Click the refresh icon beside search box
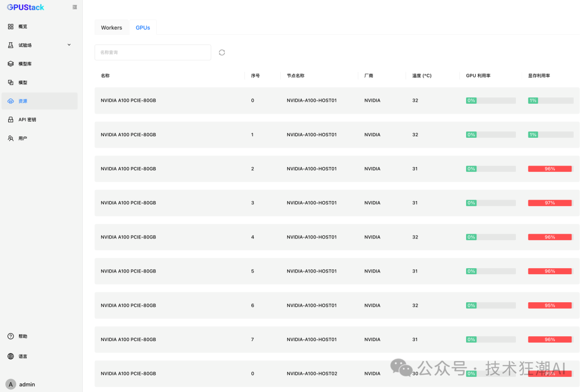 coord(222,52)
